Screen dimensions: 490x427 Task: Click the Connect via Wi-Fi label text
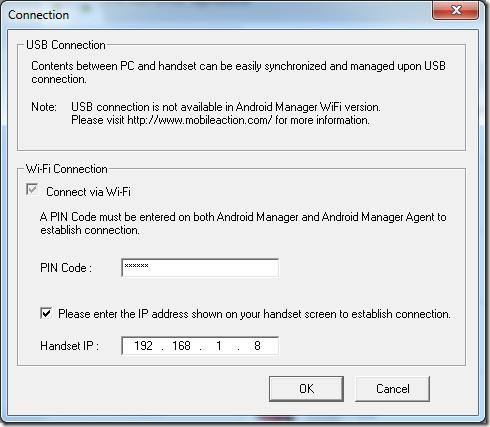88,192
